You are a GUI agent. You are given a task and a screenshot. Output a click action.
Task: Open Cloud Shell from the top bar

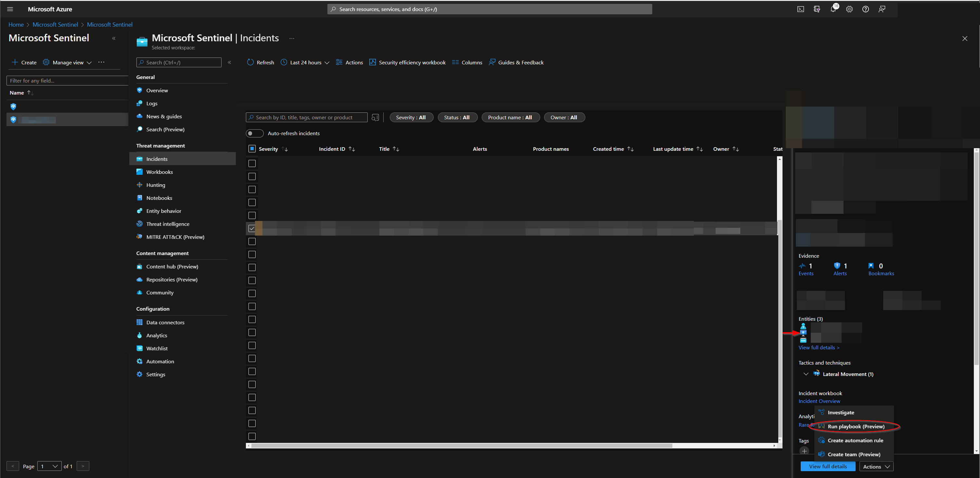[x=800, y=9]
